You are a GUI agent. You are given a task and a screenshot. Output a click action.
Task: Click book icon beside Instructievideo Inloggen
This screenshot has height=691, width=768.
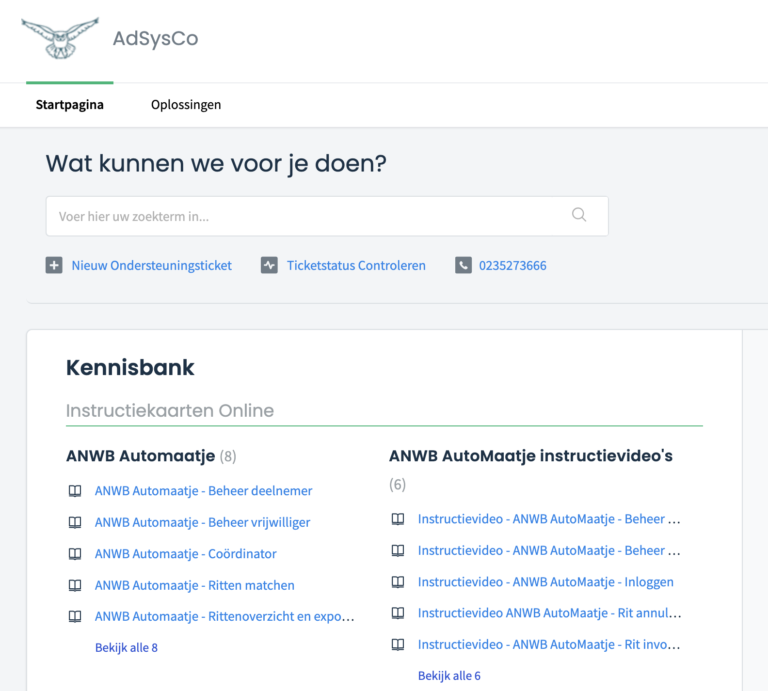tap(398, 582)
